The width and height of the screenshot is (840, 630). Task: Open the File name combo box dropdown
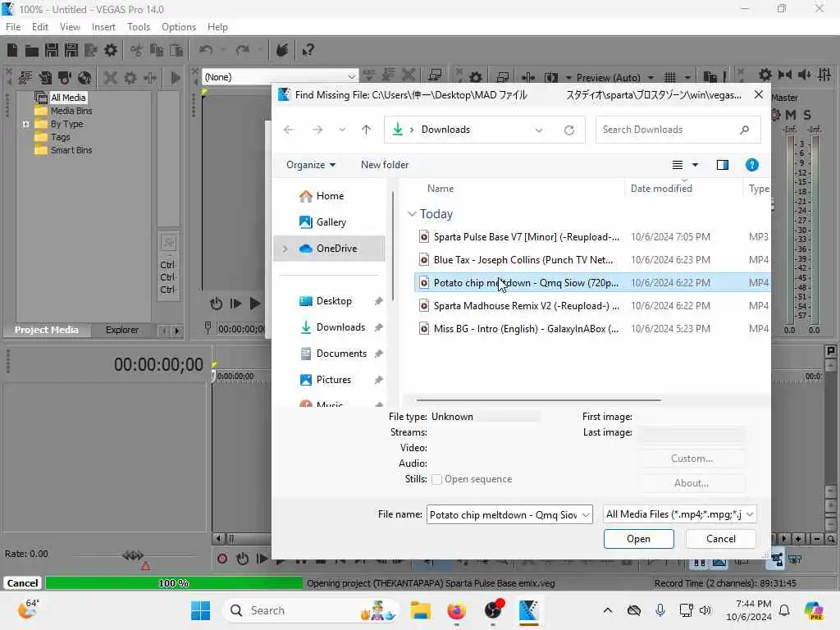(586, 515)
